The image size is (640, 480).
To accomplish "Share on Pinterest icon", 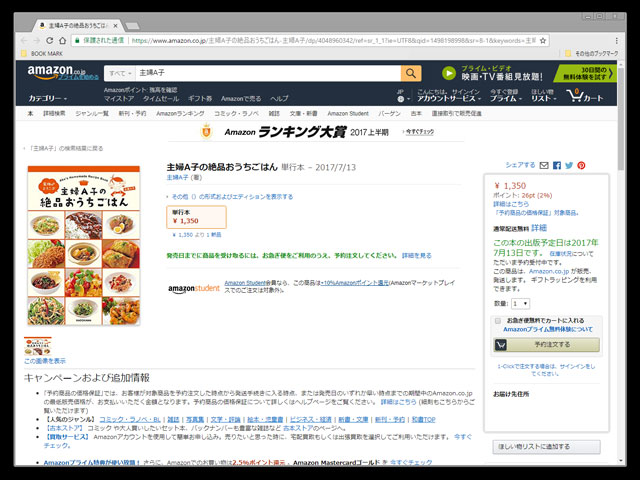I will [x=581, y=165].
